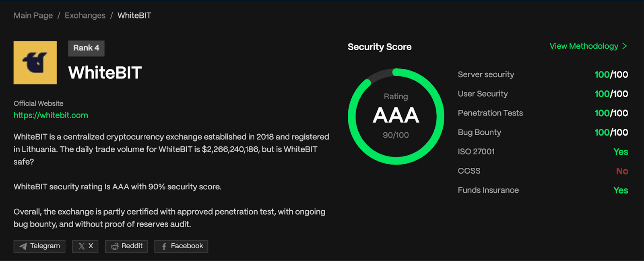Click the Bug Bounty 100/100 value

coord(611,132)
